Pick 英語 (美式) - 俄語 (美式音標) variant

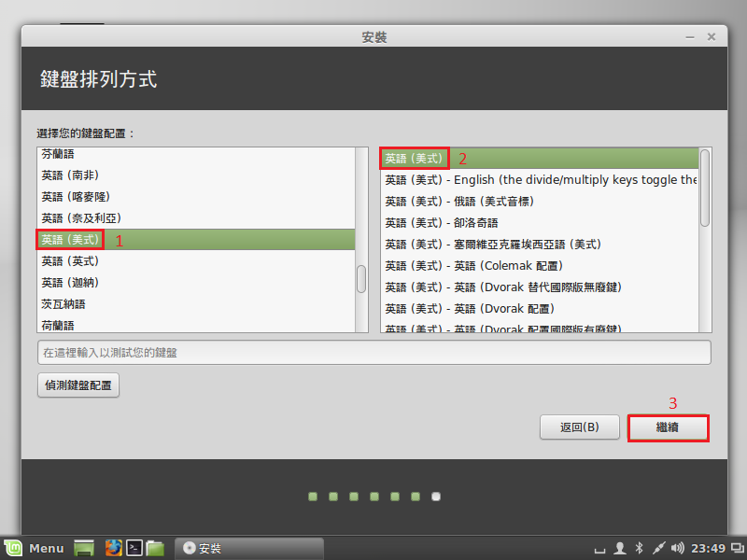pyautogui.click(x=459, y=201)
